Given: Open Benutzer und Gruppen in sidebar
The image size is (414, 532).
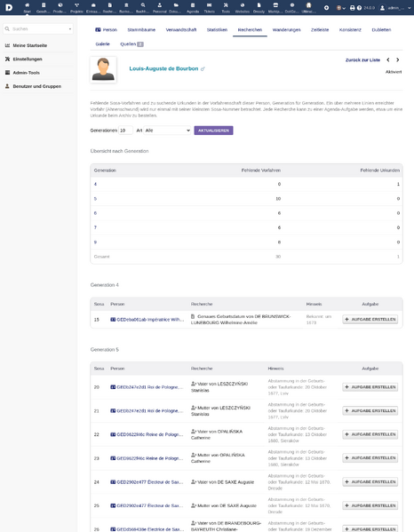Looking at the screenshot, I should [37, 86].
